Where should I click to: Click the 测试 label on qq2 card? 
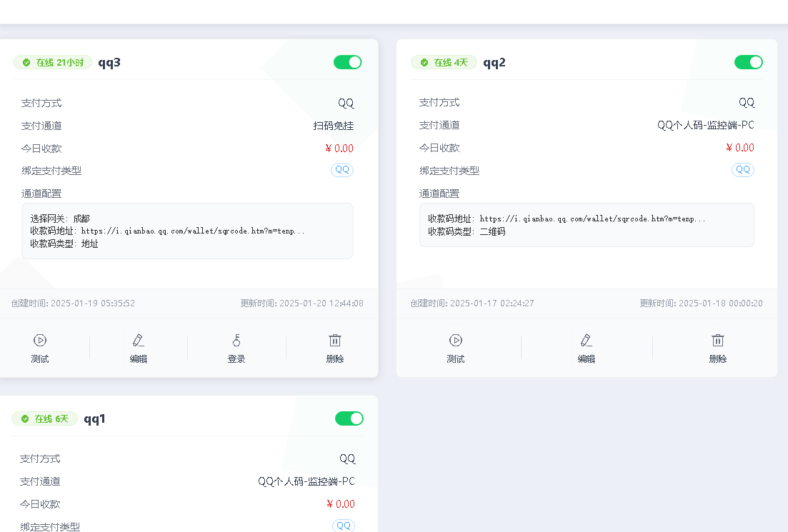[x=455, y=358]
